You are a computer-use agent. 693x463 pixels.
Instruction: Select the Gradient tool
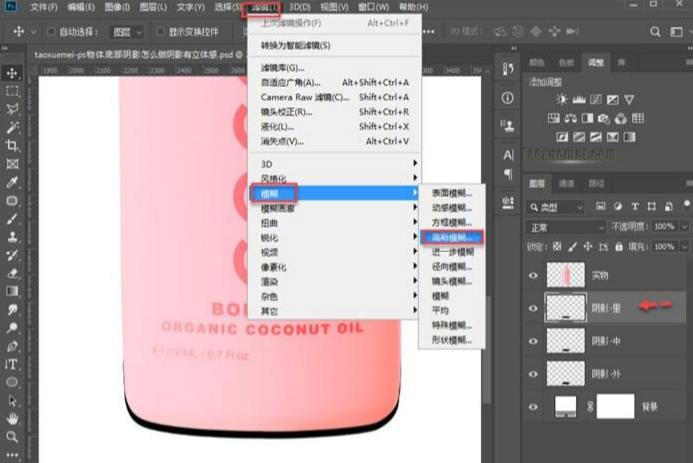(x=12, y=291)
